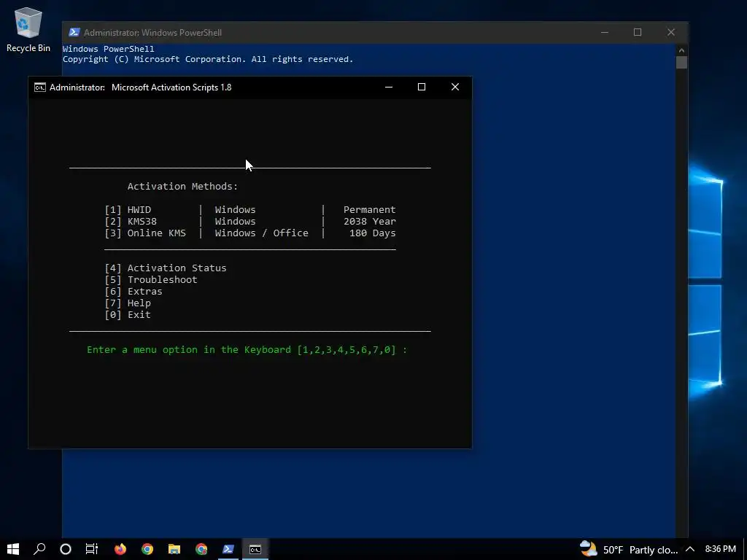Click the "Permanent" value text
The height and width of the screenshot is (560, 747).
pyautogui.click(x=369, y=209)
